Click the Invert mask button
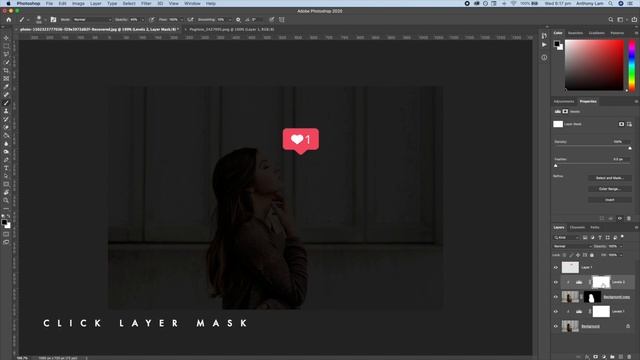This screenshot has width=640, height=360. coord(609,200)
